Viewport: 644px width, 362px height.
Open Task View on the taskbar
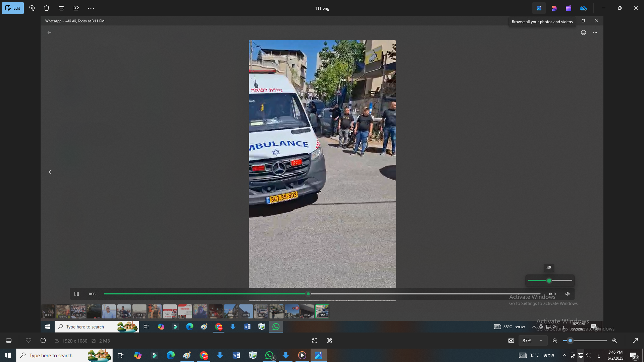121,355
